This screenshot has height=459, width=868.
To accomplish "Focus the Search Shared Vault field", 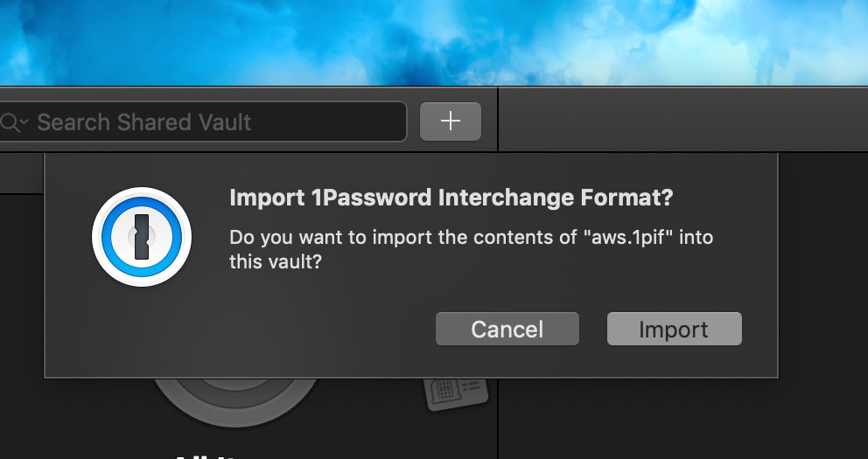I will pos(203,122).
